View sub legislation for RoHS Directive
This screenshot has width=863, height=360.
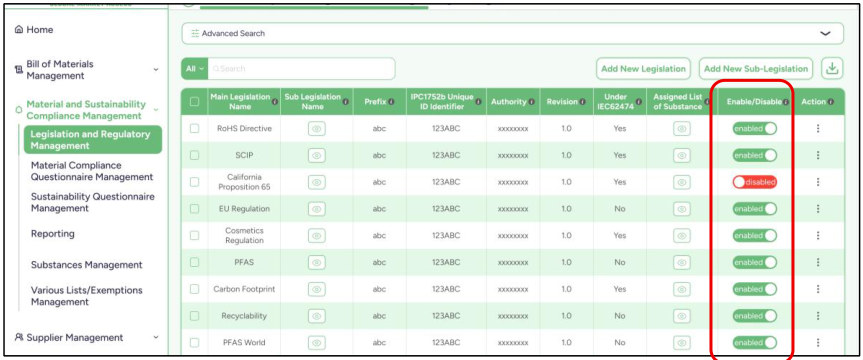coord(316,129)
